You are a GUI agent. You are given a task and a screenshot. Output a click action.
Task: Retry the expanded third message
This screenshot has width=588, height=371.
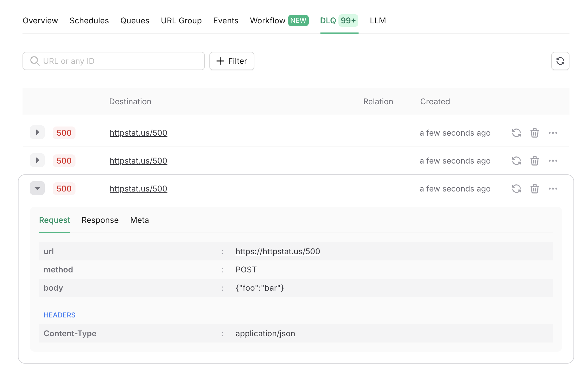(x=516, y=189)
